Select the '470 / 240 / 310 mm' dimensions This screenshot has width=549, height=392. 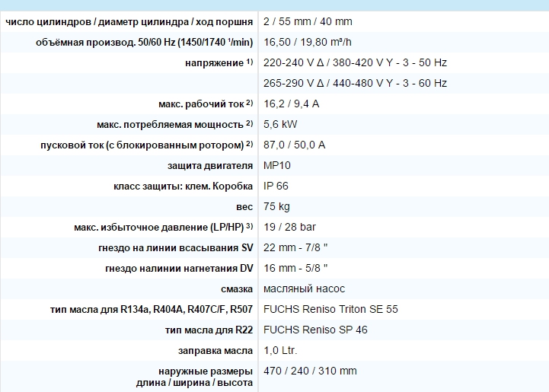pyautogui.click(x=310, y=371)
